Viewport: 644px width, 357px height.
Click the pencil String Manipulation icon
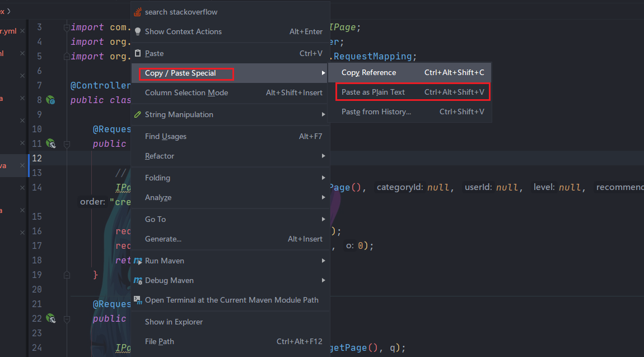138,114
